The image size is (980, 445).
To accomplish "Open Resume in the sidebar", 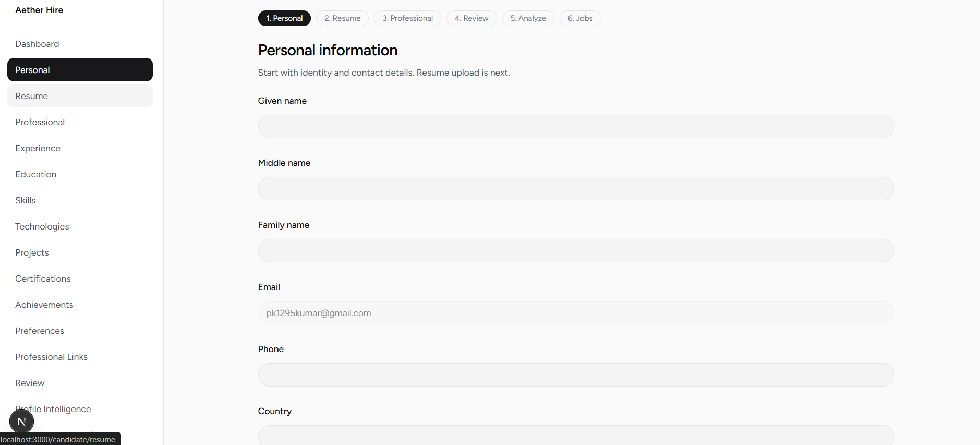I will [x=80, y=96].
